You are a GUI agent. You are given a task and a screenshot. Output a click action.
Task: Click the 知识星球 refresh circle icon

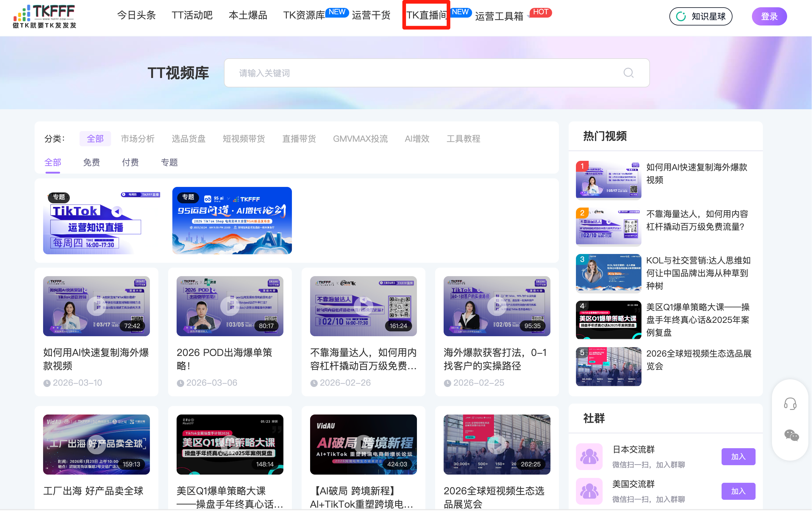681,16
